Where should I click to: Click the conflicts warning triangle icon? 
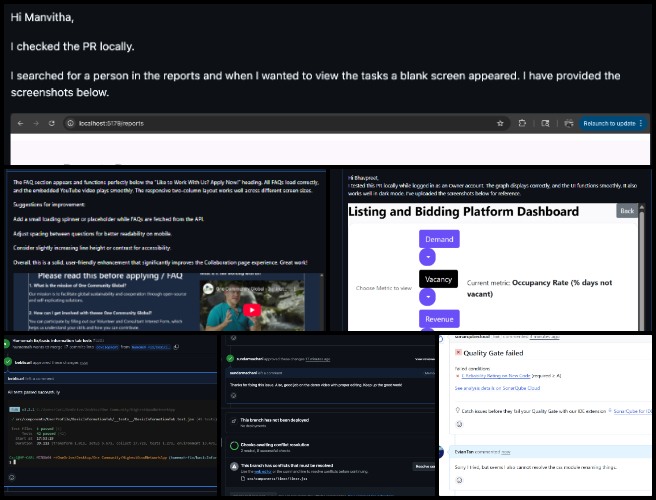tap(234, 466)
